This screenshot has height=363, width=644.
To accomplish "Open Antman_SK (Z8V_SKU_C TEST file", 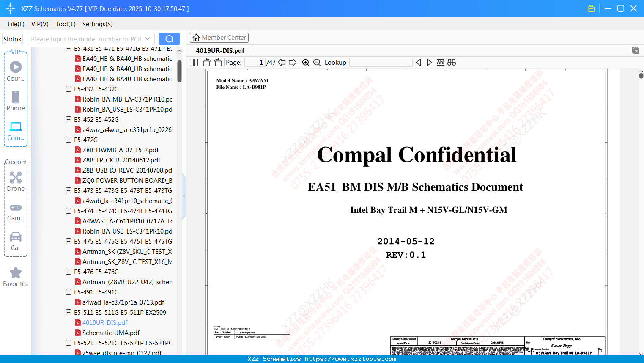I will tap(127, 251).
